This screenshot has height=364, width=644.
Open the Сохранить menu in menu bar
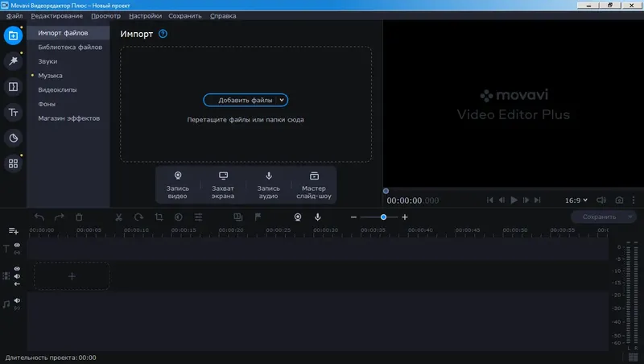(x=185, y=16)
